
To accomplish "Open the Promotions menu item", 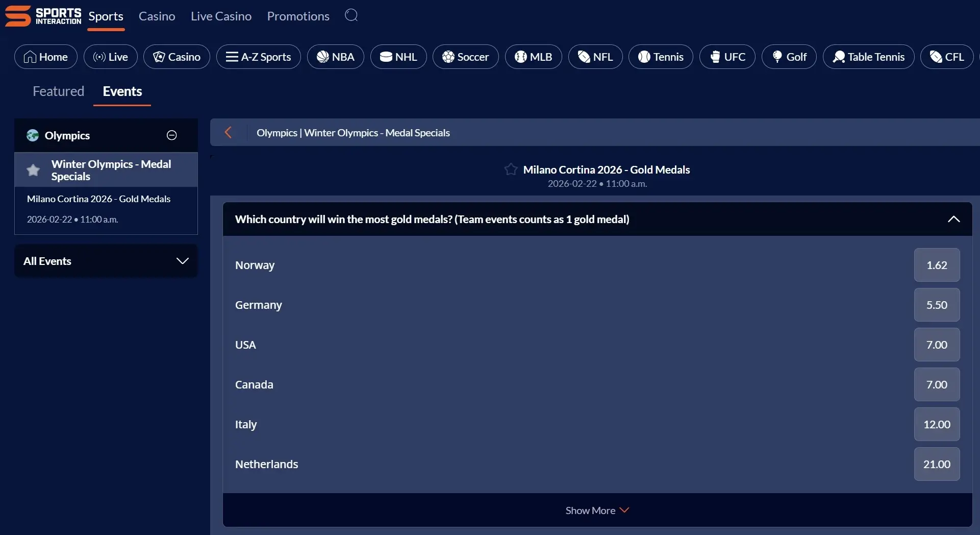I will 298,16.
